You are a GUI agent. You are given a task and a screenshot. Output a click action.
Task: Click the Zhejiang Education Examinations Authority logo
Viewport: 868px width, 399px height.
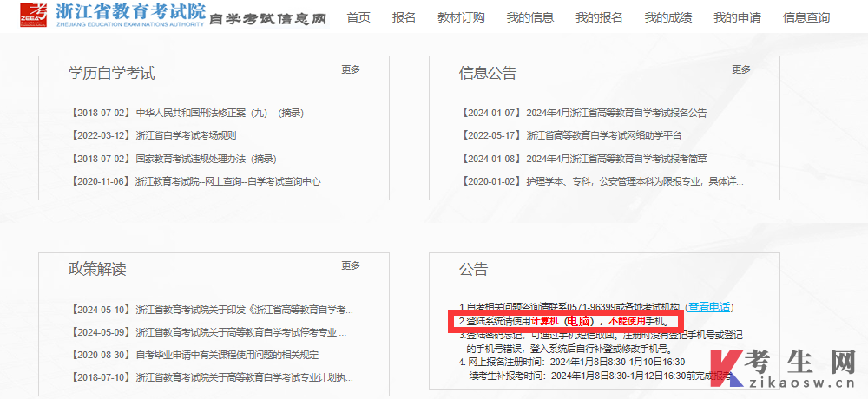[112, 15]
